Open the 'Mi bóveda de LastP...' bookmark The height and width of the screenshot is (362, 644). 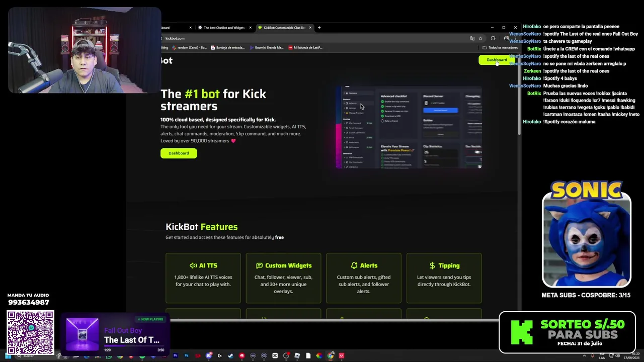305,48
